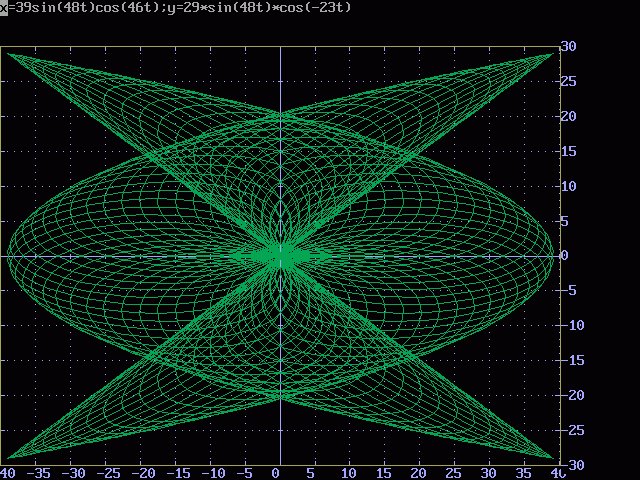Click the 25 label on the x-axis
The height and width of the screenshot is (480, 640).
click(452, 472)
